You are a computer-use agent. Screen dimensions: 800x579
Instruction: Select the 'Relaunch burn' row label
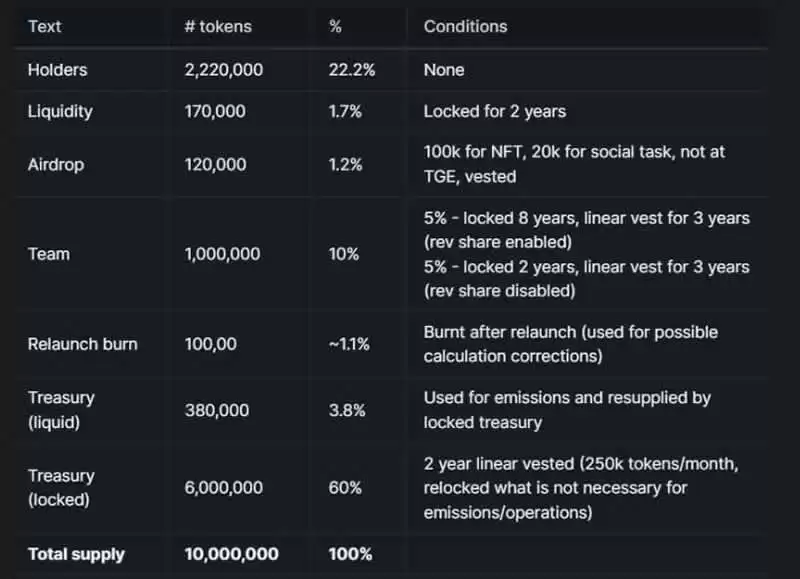coord(82,344)
